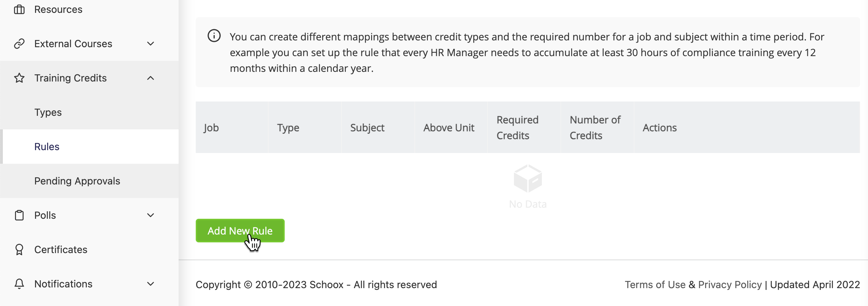Click the Certificates ribbon icon

[19, 250]
